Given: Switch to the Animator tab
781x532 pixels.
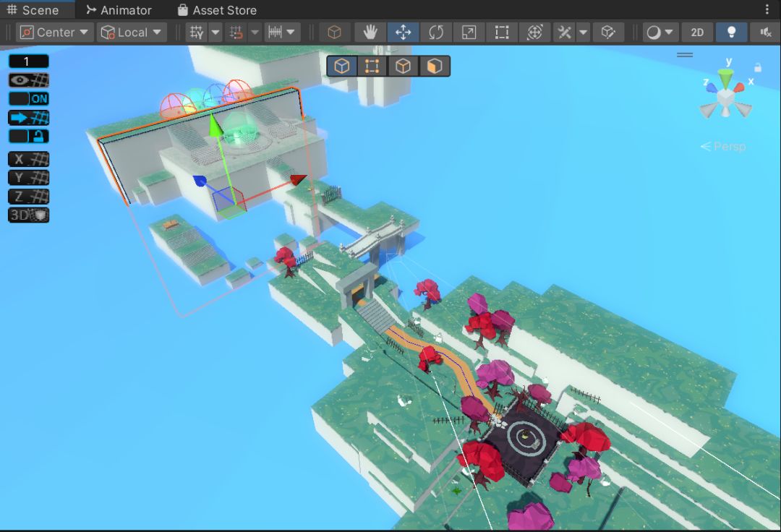Looking at the screenshot, I should click(x=119, y=10).
